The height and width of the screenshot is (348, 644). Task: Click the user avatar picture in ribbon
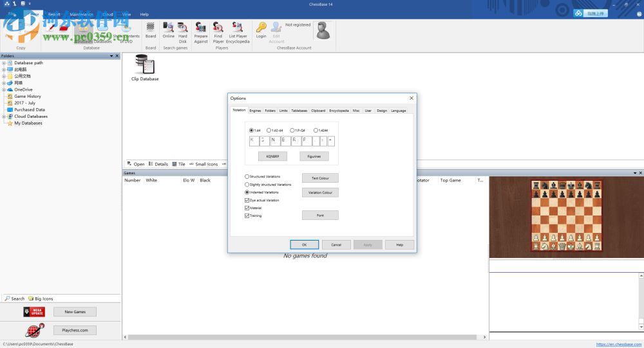point(323,31)
